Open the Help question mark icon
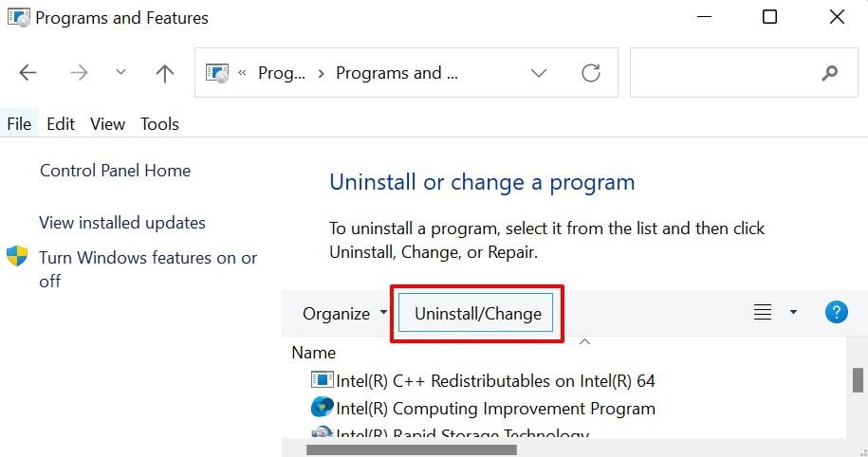 pyautogui.click(x=836, y=313)
